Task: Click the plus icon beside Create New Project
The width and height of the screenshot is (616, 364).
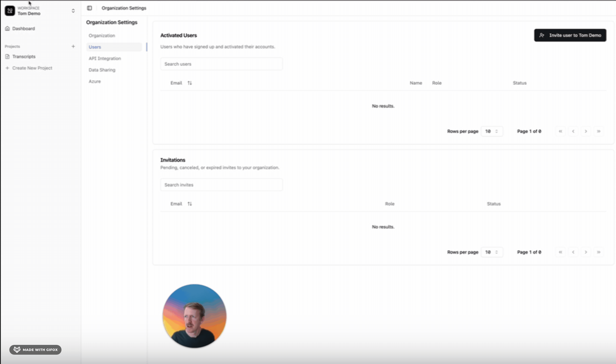Action: point(7,68)
